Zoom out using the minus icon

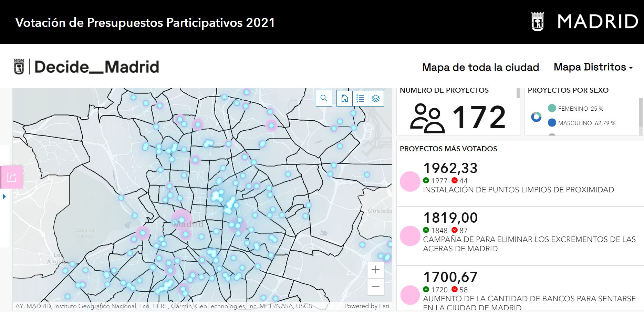coord(375,286)
